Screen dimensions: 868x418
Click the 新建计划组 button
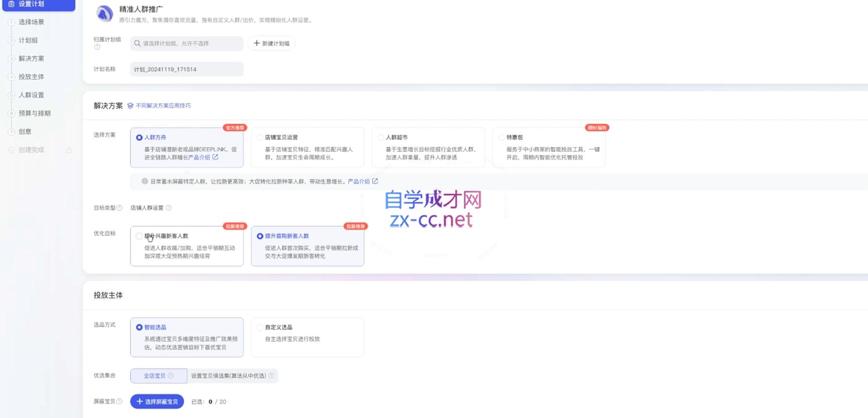(271, 44)
